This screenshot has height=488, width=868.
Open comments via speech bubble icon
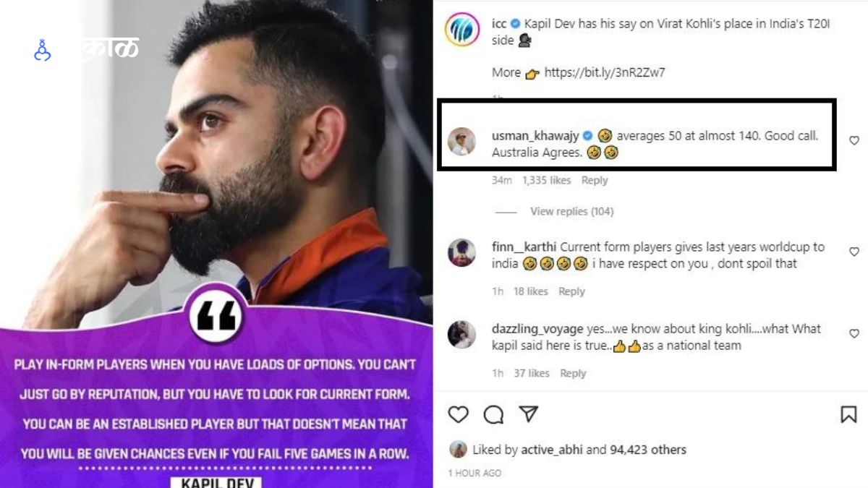(x=493, y=414)
